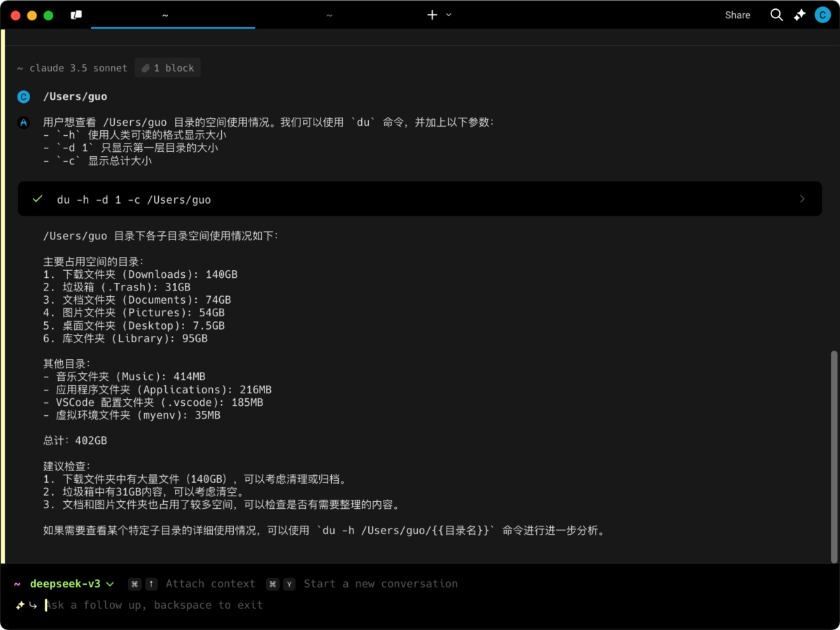Click the 文档文件夹 (Documents): 74GB line
Screen dimensions: 840x630
(x=137, y=300)
